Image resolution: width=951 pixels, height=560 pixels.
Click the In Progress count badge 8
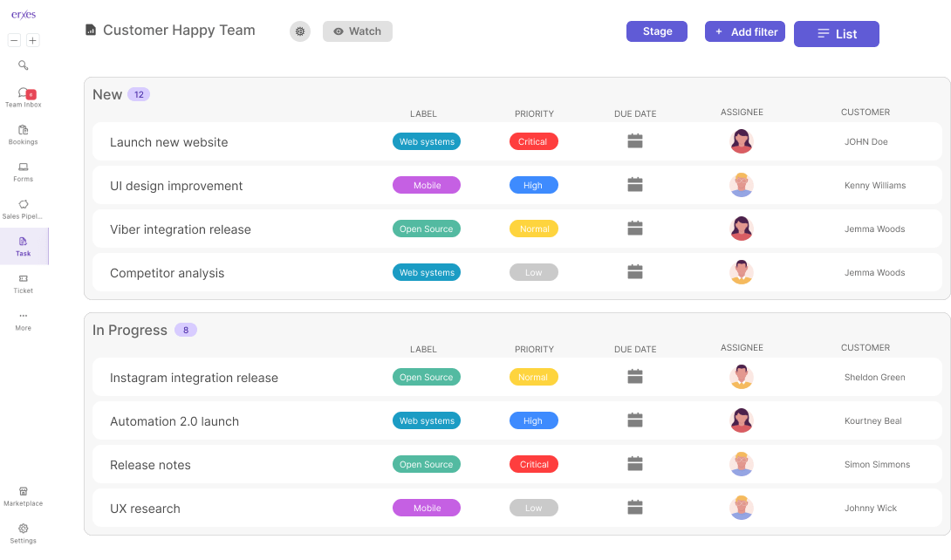click(186, 331)
